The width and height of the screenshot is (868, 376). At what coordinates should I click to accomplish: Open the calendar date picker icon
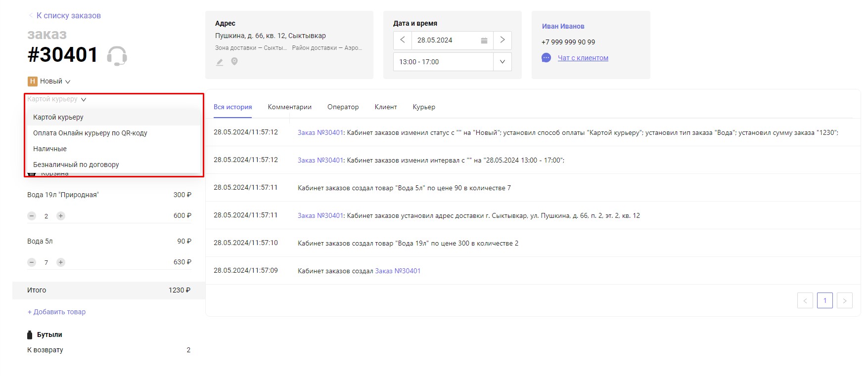pyautogui.click(x=484, y=41)
